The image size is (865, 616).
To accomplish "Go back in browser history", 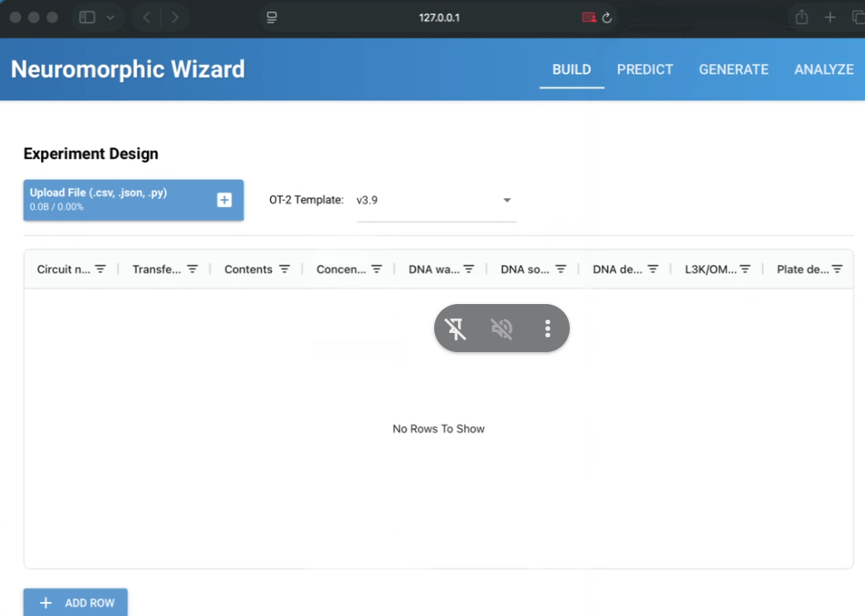I will point(147,17).
